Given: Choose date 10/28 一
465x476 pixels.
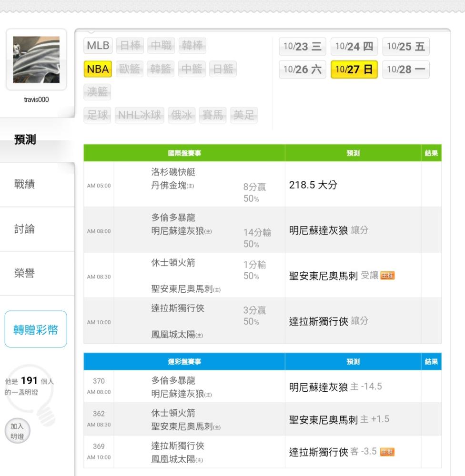Looking at the screenshot, I should click(405, 69).
